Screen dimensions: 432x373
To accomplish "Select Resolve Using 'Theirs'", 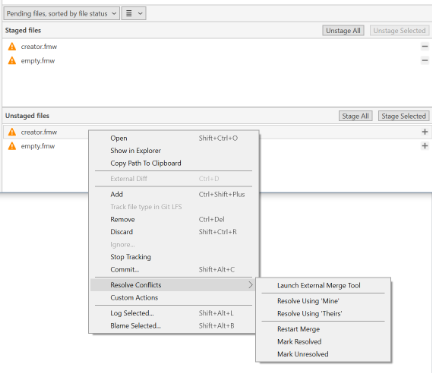I will click(x=310, y=314).
